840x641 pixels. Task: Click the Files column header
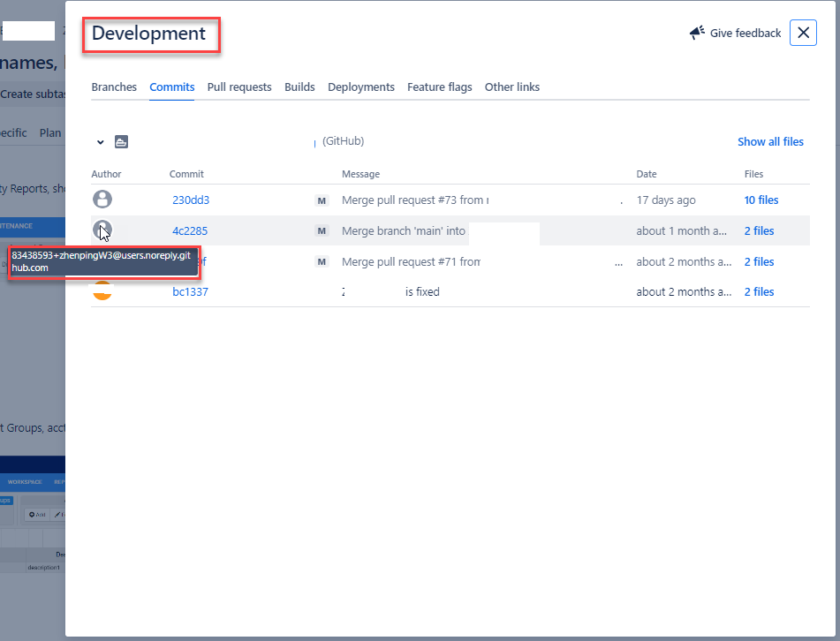753,174
